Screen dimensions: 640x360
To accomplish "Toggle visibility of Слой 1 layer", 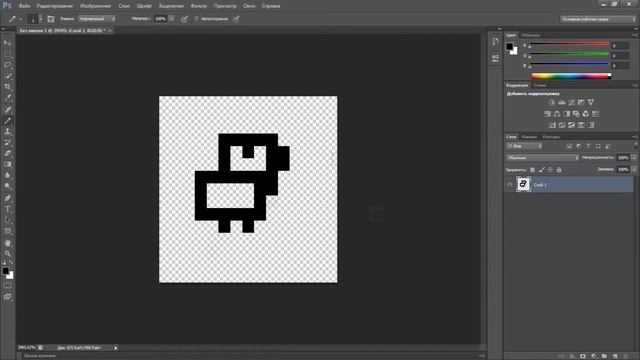I will pyautogui.click(x=509, y=184).
